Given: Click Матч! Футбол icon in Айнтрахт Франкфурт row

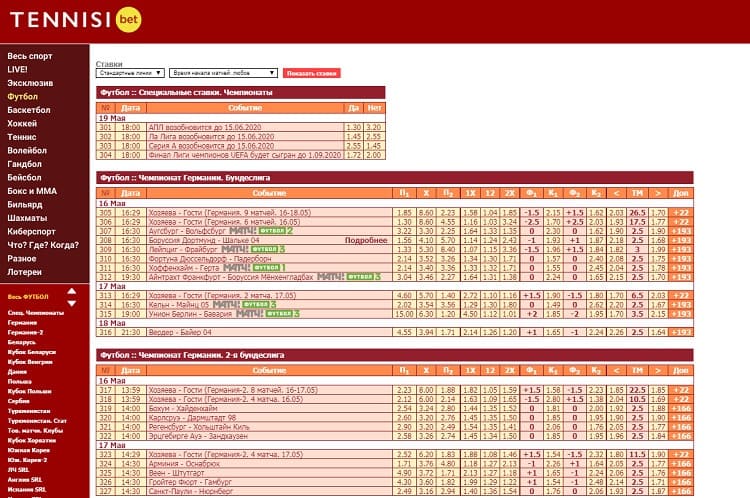Looking at the screenshot, I should pyautogui.click(x=349, y=277).
